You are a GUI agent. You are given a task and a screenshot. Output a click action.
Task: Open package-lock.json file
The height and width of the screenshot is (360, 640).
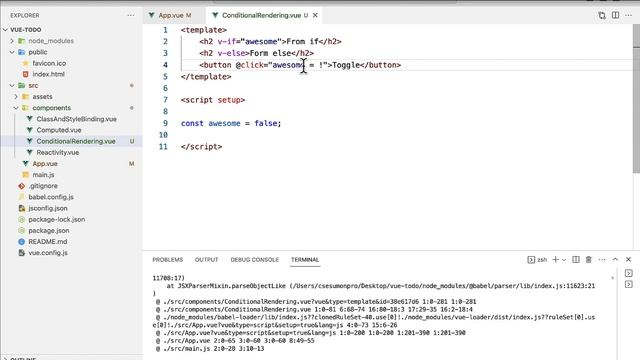(57, 219)
